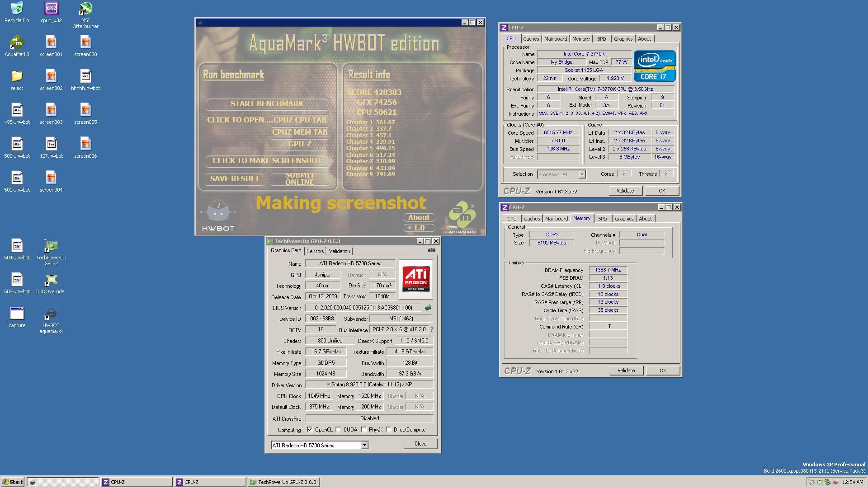Image resolution: width=868 pixels, height=488 pixels.
Task: Click the Core Speed value field
Action: [x=558, y=133]
